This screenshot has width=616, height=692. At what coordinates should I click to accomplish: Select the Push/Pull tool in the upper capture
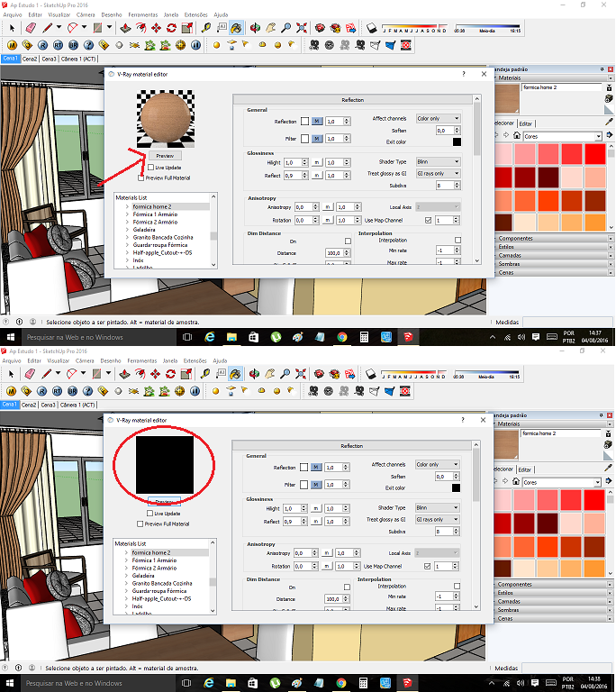tap(125, 28)
